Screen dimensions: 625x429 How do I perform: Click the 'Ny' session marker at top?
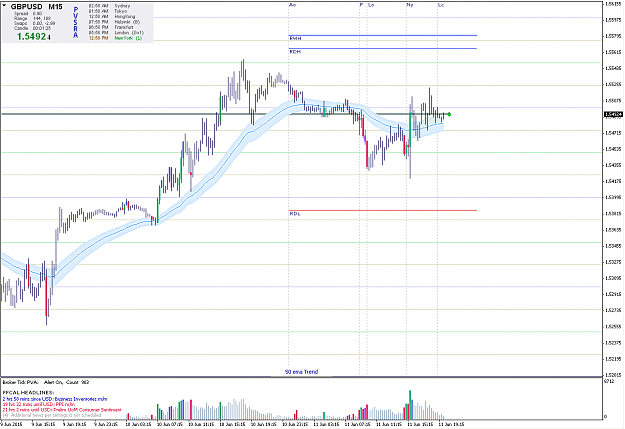[x=410, y=5]
